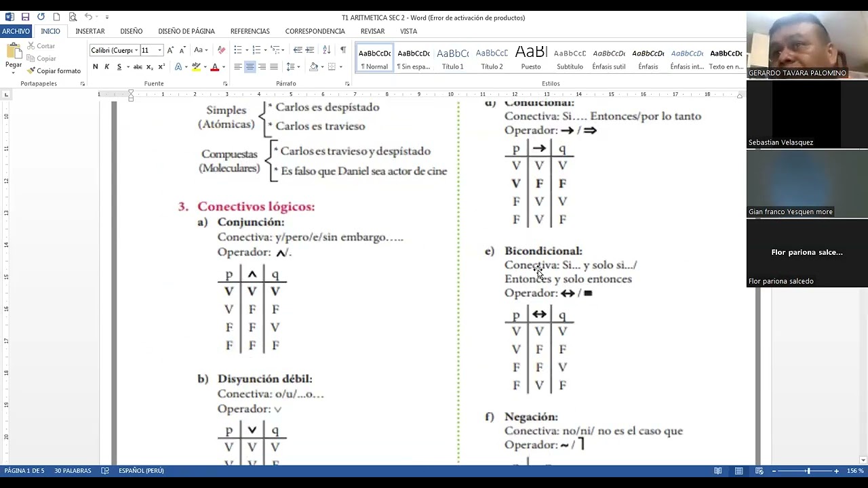Apply the Sin espaciado style
The width and height of the screenshot is (868, 488).
coord(414,59)
